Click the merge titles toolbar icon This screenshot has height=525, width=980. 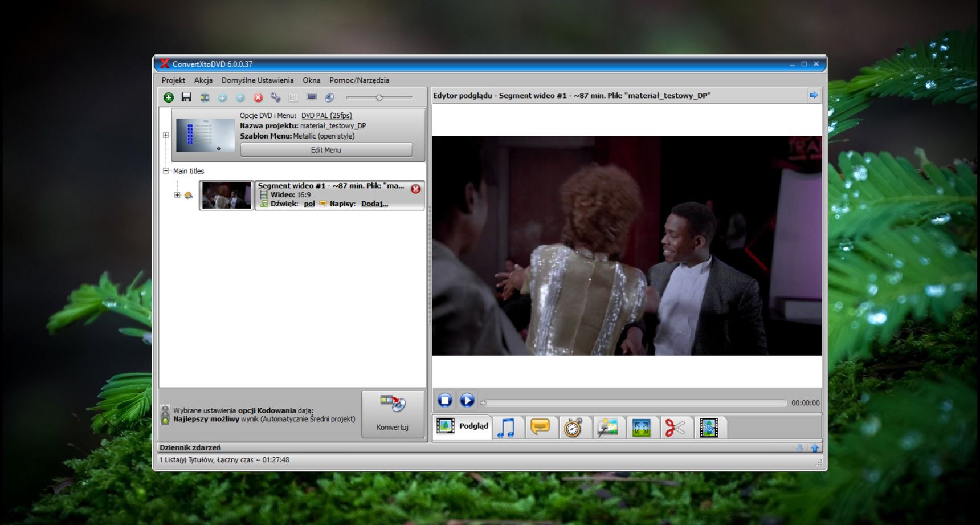tap(205, 97)
